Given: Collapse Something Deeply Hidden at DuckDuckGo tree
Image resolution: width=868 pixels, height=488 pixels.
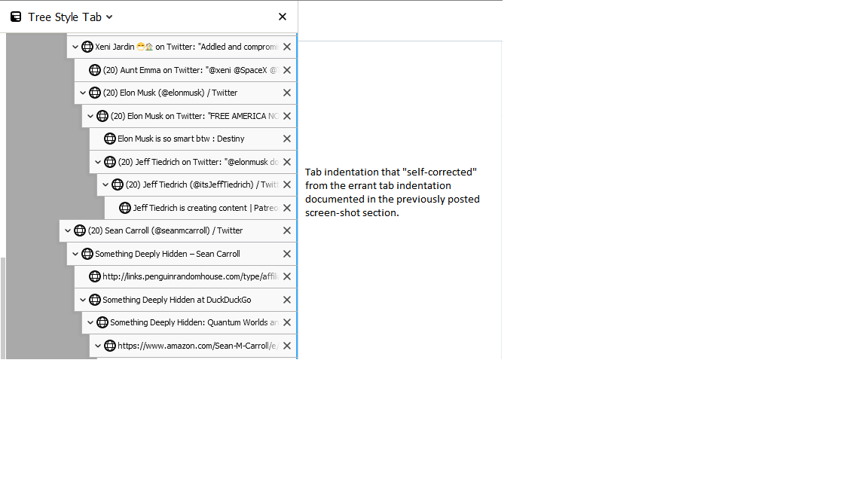Looking at the screenshot, I should point(83,300).
